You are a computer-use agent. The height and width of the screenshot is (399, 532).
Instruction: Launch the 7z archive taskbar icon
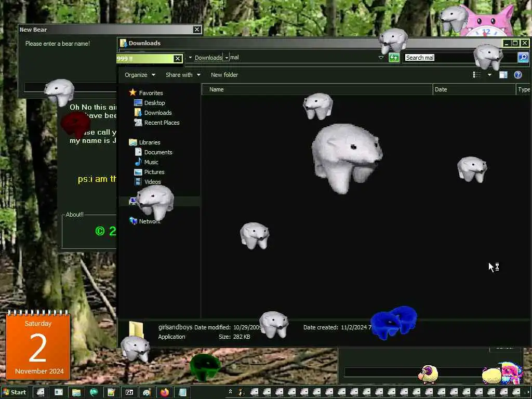129,392
